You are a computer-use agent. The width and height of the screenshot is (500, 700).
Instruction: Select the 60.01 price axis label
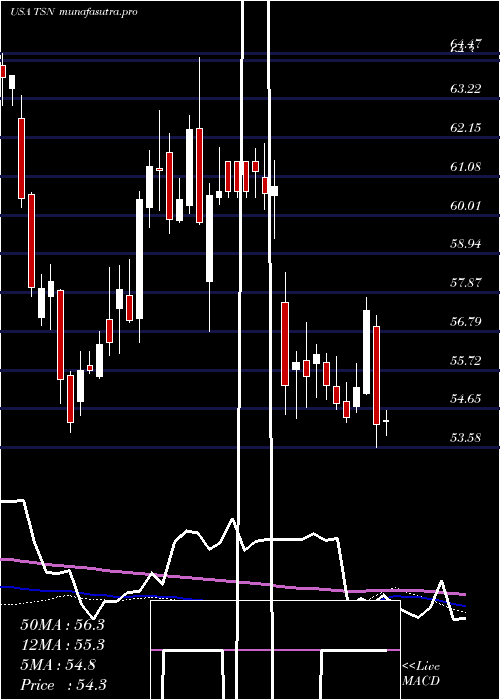[x=466, y=206]
